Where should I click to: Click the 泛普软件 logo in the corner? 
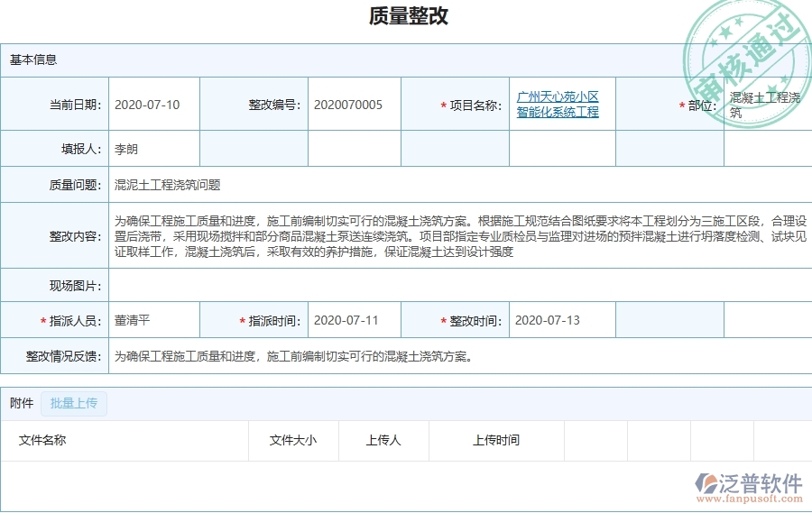point(749,486)
